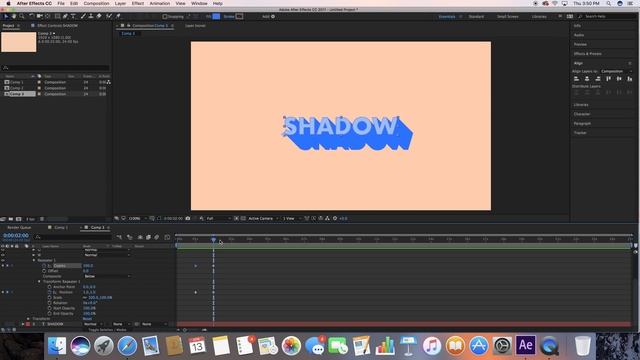This screenshot has height=360, width=640.
Task: Click the blue Fill color swatch
Action: 216,17
